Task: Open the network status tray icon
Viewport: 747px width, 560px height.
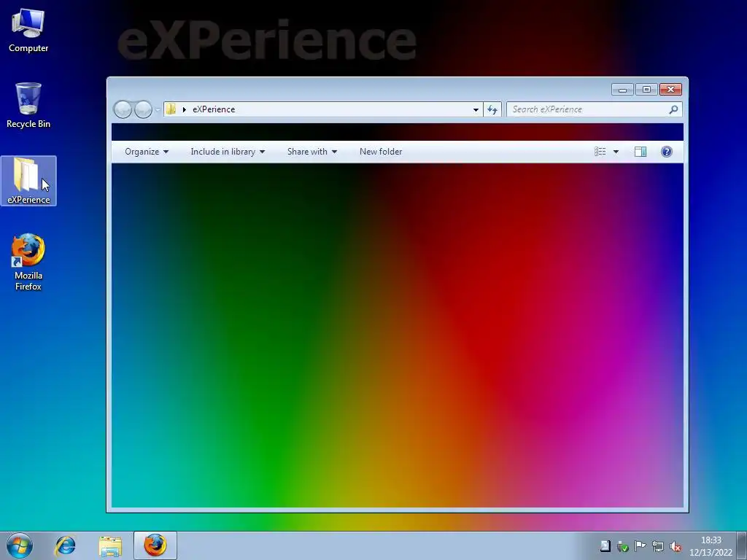Action: point(658,546)
